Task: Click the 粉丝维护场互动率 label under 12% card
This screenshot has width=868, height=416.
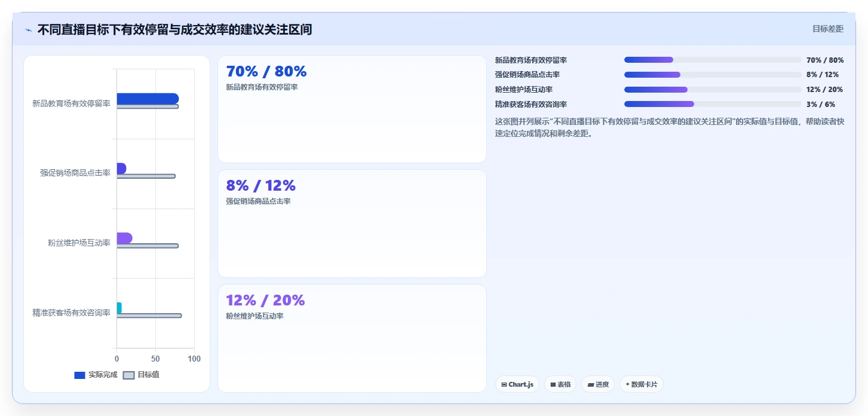Action: click(254, 316)
